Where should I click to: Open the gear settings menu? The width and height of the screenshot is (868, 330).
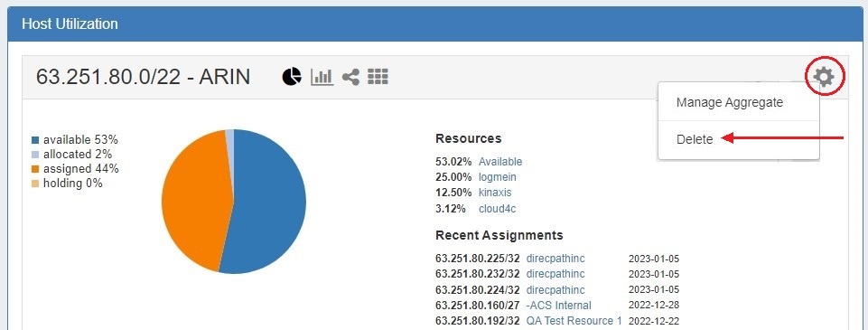coord(825,76)
